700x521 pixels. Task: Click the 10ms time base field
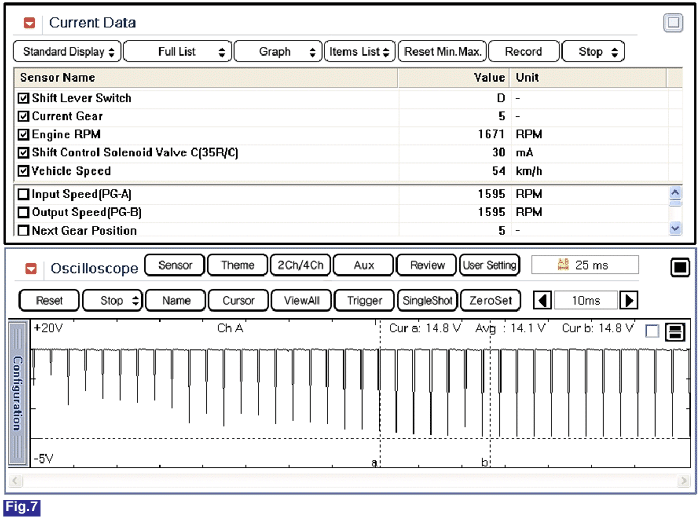pyautogui.click(x=586, y=300)
